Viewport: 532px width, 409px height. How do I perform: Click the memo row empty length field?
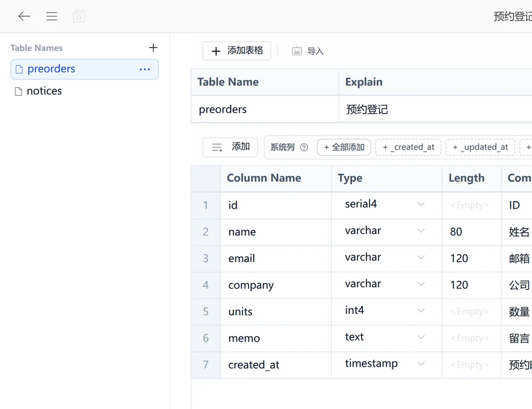(472, 338)
